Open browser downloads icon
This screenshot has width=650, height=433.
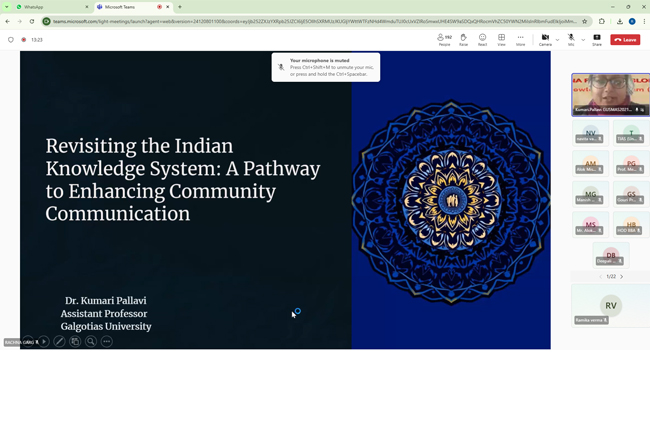[620, 22]
